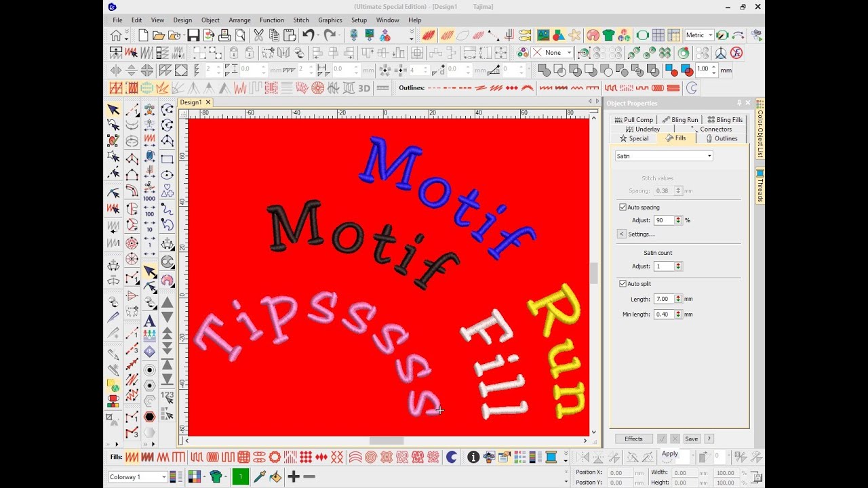This screenshot has height=488, width=868.
Task: Click the New design page icon
Action: click(x=143, y=36)
